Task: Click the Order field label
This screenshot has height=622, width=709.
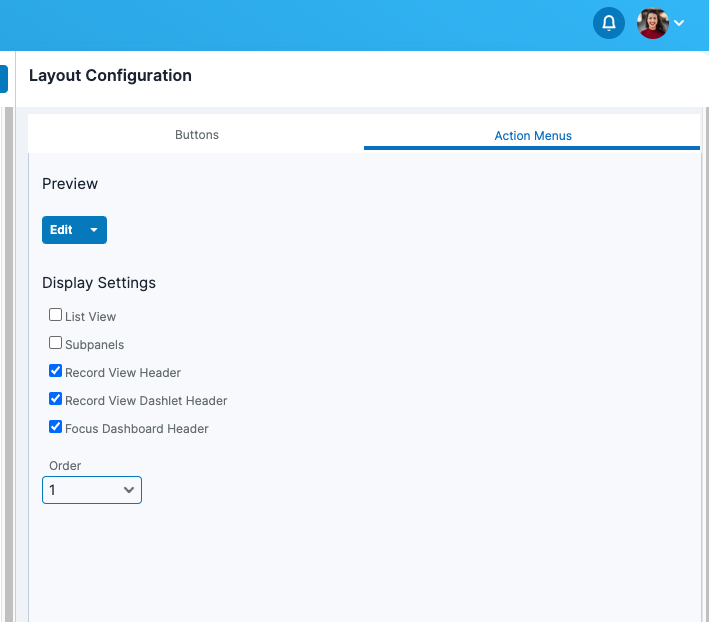Action: pos(65,466)
